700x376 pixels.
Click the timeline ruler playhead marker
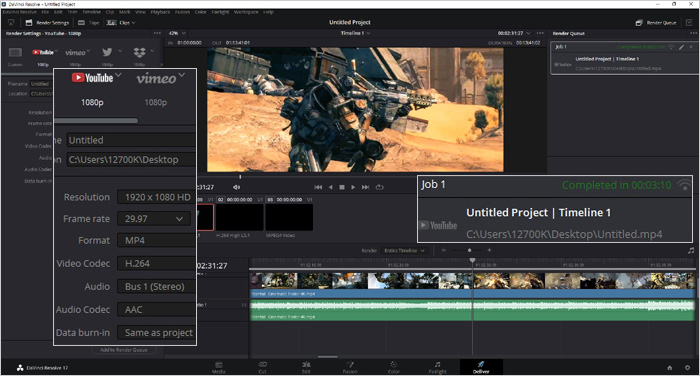pyautogui.click(x=472, y=260)
